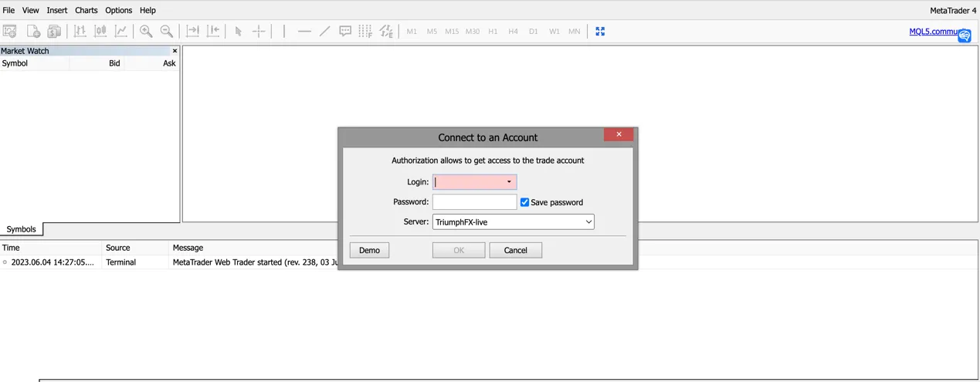
Task: Switch to bar chart icon
Action: point(80,32)
